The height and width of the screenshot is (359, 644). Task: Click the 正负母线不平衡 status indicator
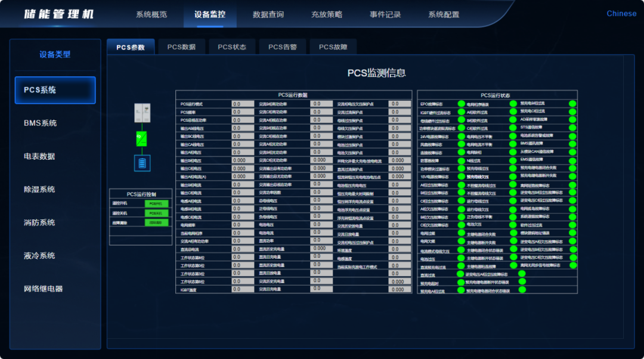(x=513, y=217)
